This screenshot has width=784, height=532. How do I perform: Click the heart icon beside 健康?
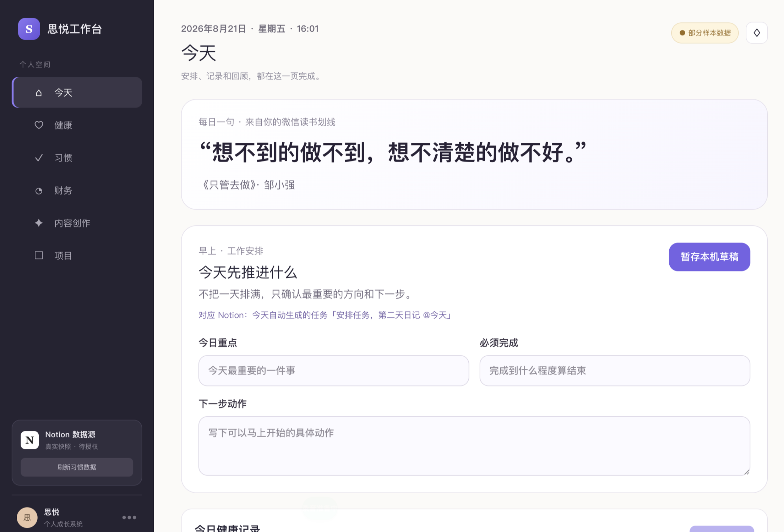[x=39, y=125]
